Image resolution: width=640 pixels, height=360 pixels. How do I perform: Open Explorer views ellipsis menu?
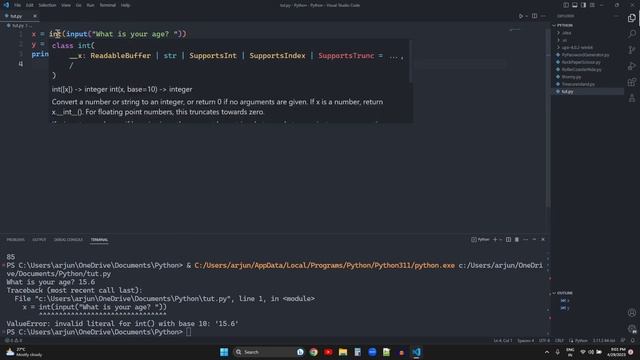tap(616, 16)
